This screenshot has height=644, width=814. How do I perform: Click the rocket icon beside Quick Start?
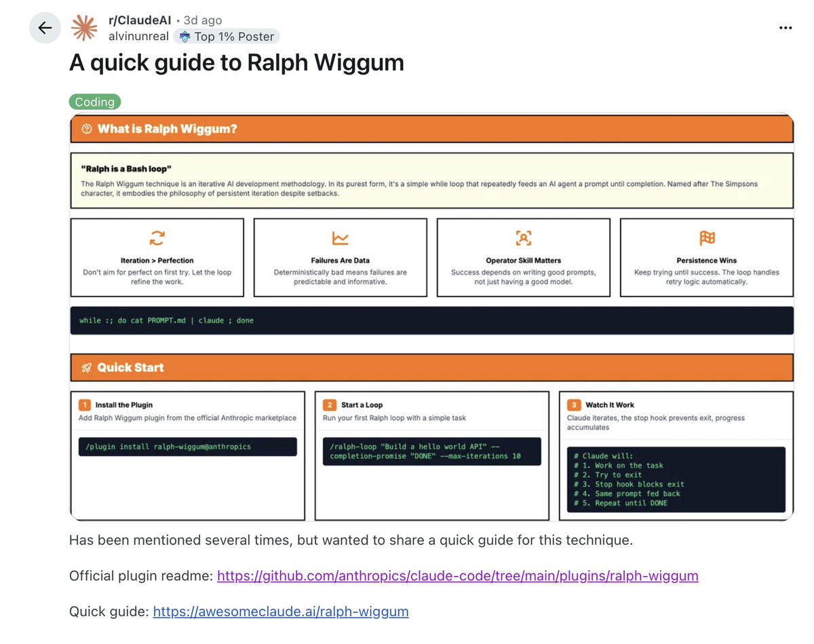tap(86, 368)
